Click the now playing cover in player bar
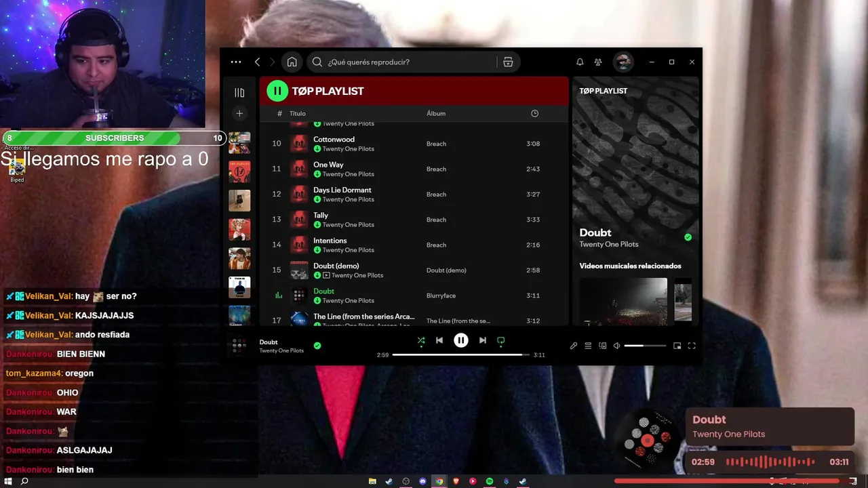Screen dimensions: 868x488 tap(239, 346)
